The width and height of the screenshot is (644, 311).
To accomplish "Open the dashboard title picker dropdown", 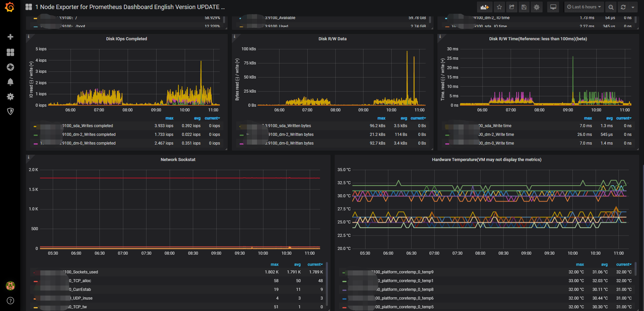I will tap(130, 7).
